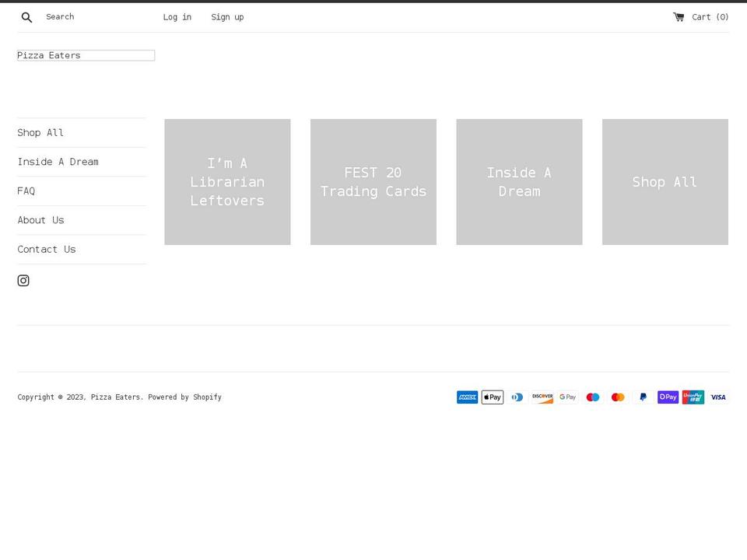Click the Visa payment icon
This screenshot has width=747, height=560.
718,397
